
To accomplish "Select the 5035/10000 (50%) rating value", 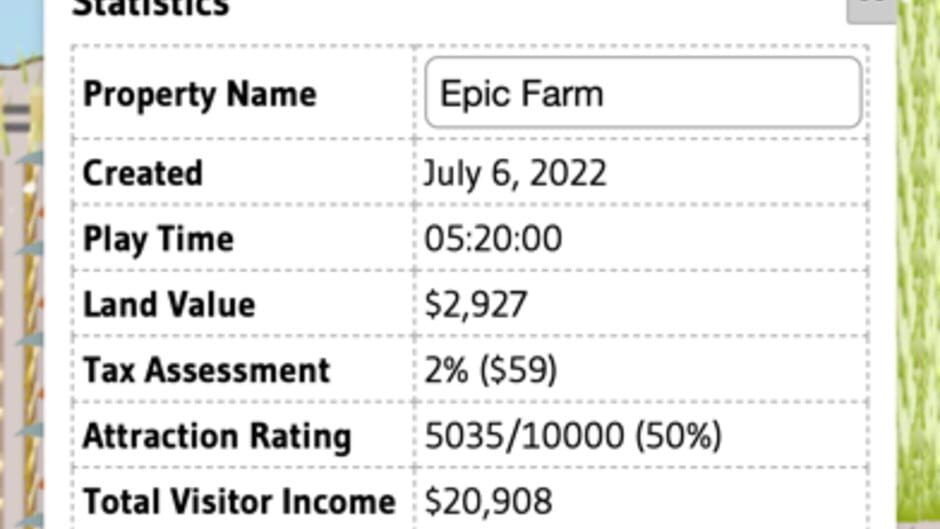I will (573, 436).
